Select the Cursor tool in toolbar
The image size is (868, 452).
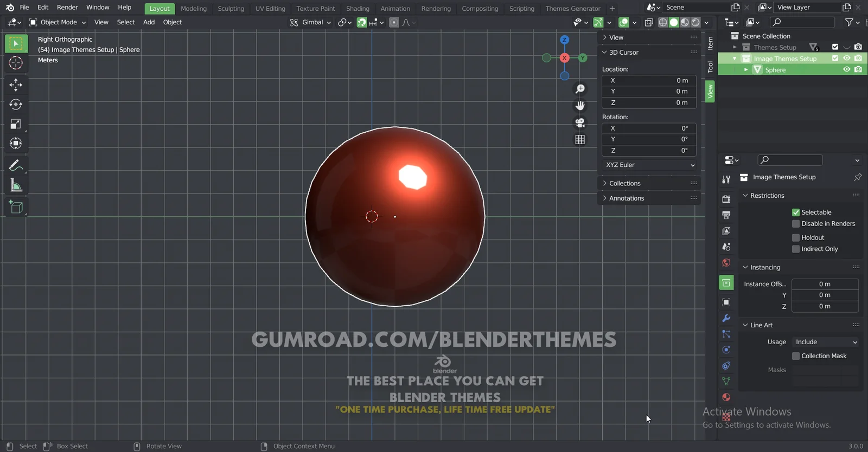[16, 63]
